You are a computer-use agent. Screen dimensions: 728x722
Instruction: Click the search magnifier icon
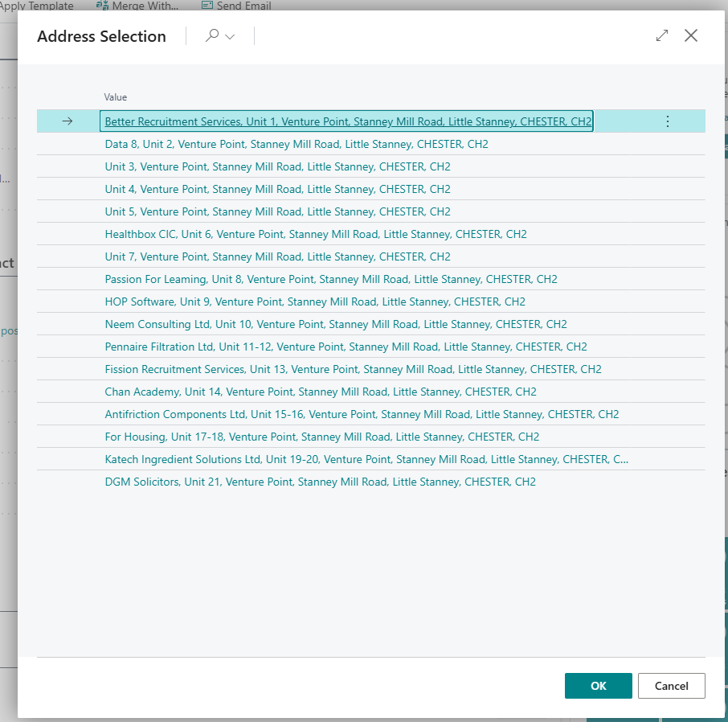tap(212, 36)
